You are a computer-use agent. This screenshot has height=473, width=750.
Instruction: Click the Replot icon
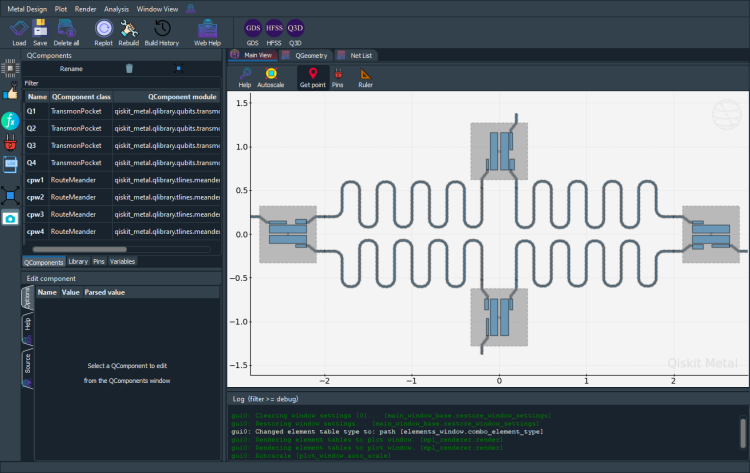103,33
